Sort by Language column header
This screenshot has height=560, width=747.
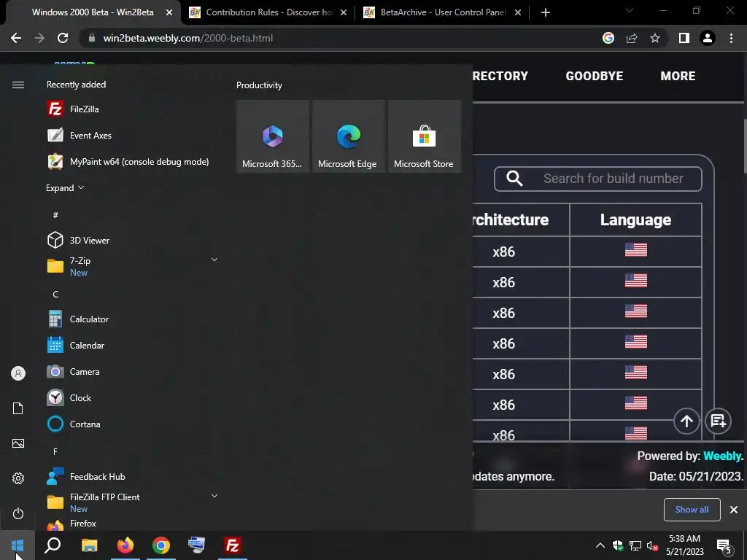pyautogui.click(x=635, y=219)
